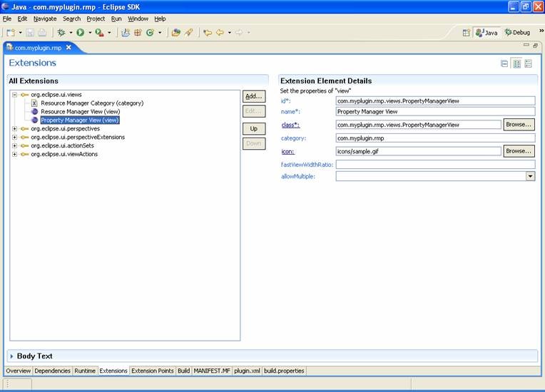
Task: Expand the Body Text section
Action: (11, 356)
